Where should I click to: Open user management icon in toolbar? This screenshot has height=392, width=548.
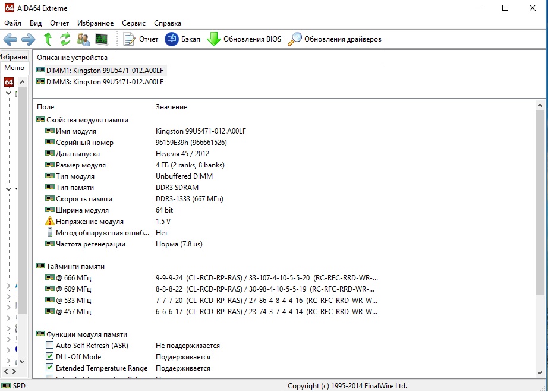(x=83, y=39)
